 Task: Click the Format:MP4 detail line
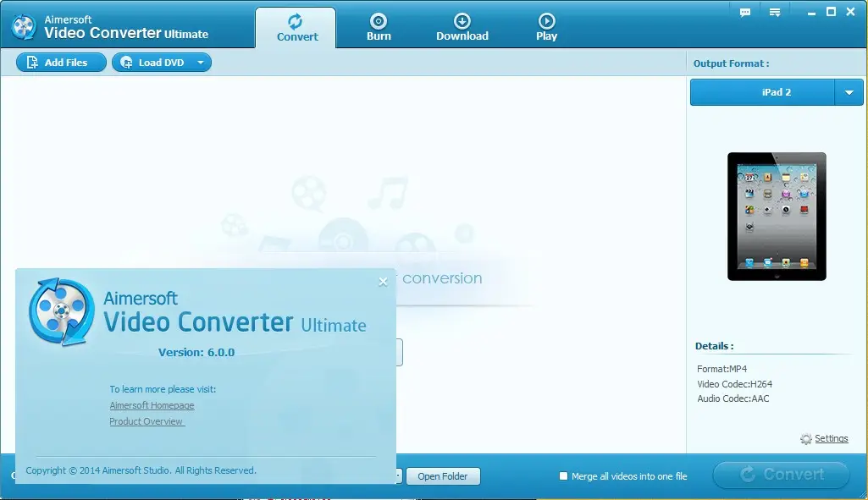[721, 369]
